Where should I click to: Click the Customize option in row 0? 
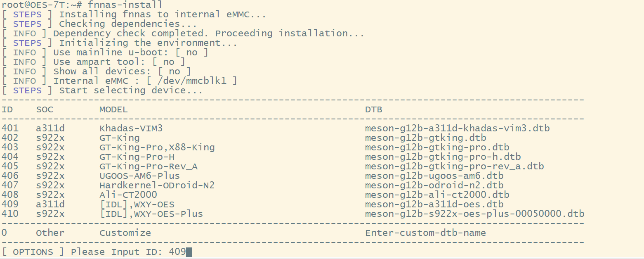coord(125,233)
